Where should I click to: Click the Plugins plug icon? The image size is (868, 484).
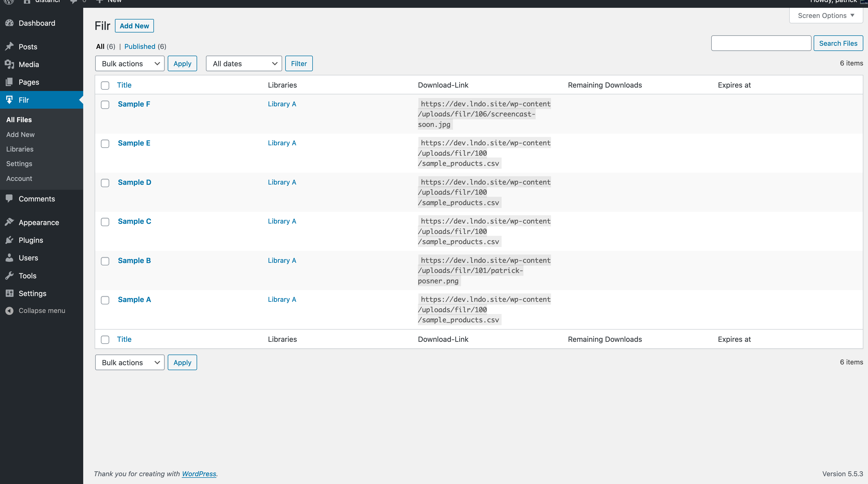[9, 240]
